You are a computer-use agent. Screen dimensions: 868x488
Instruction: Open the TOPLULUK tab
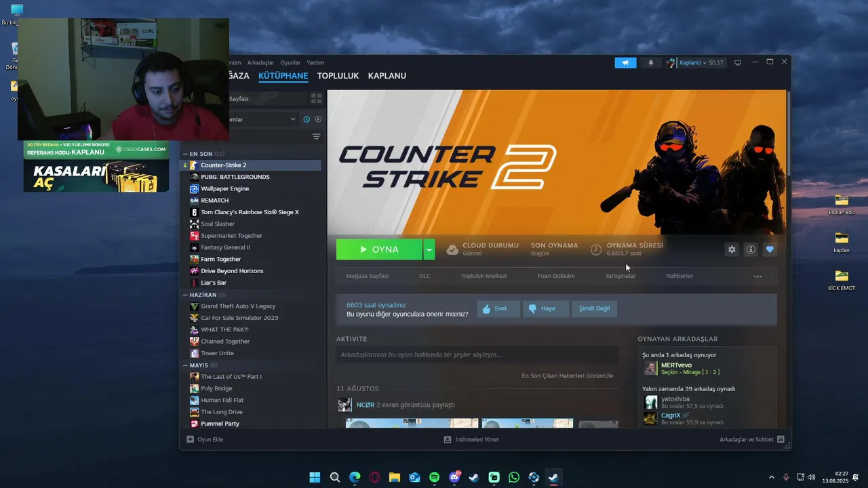[338, 76]
